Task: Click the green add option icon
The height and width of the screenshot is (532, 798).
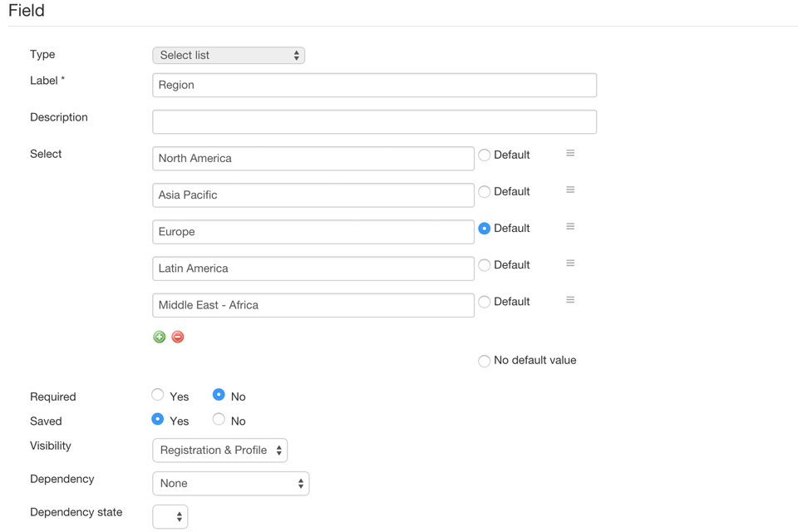Action: [x=160, y=337]
